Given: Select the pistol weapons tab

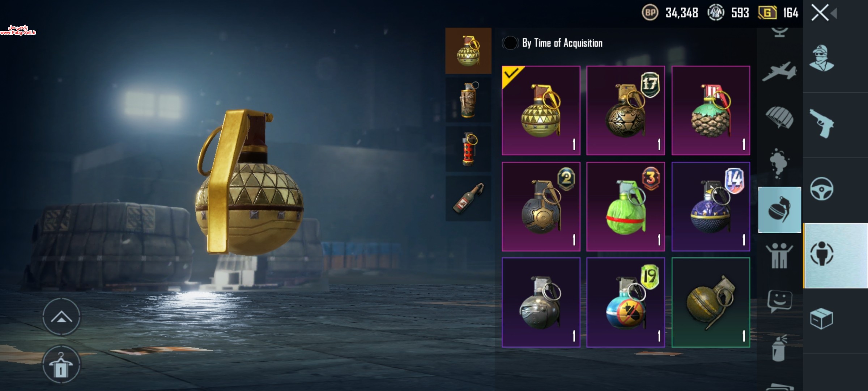Looking at the screenshot, I should (x=822, y=123).
